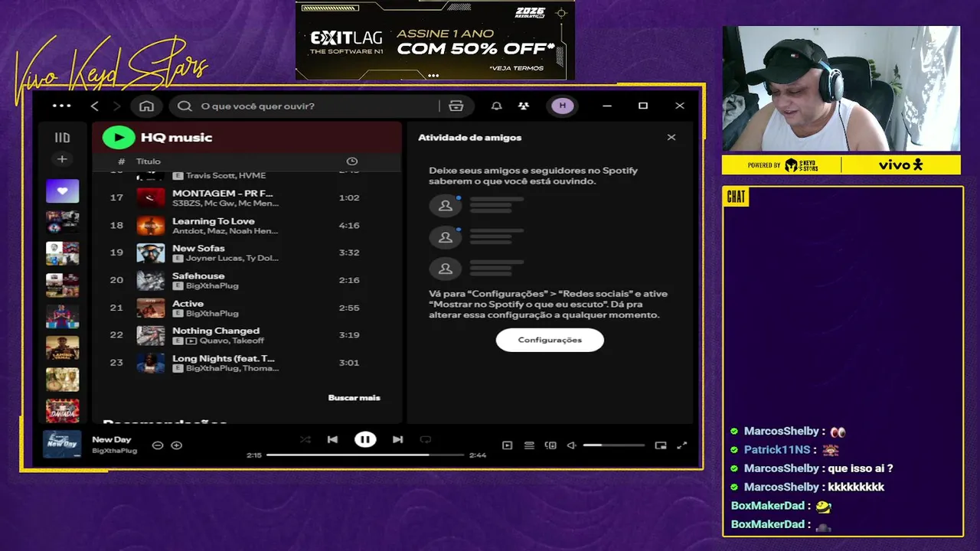Open the playback queue
The width and height of the screenshot is (980, 551).
click(x=529, y=445)
